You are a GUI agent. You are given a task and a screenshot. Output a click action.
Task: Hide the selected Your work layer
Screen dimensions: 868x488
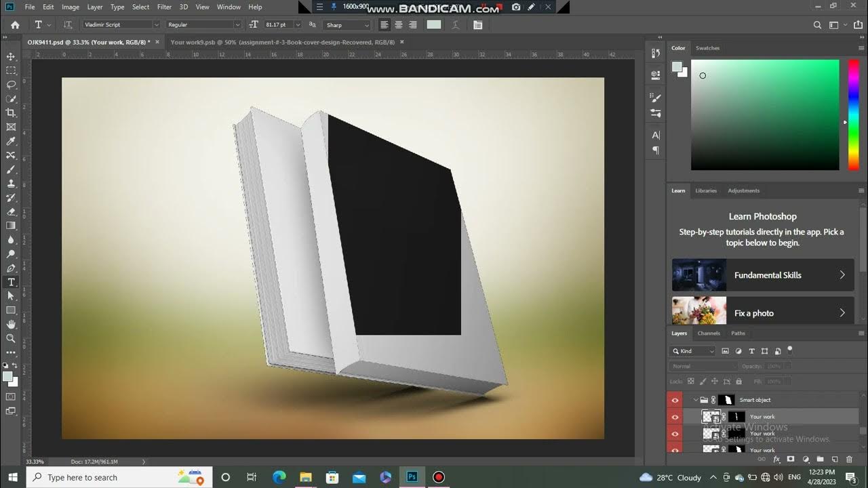tap(675, 417)
